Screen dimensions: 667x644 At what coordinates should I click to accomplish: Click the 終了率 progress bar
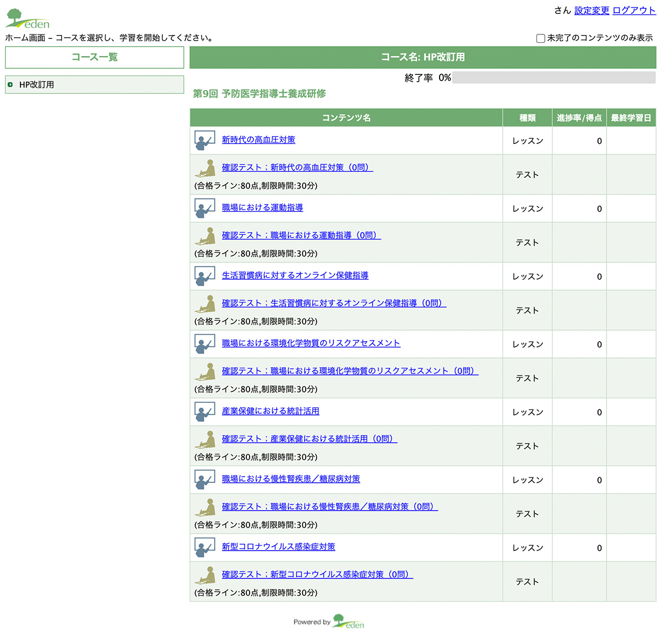point(554,78)
